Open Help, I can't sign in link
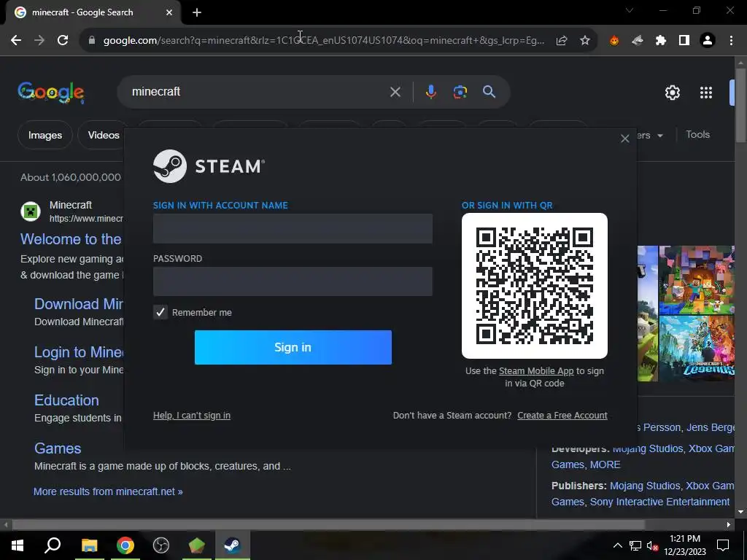Viewport: 747px width, 560px height. click(192, 415)
